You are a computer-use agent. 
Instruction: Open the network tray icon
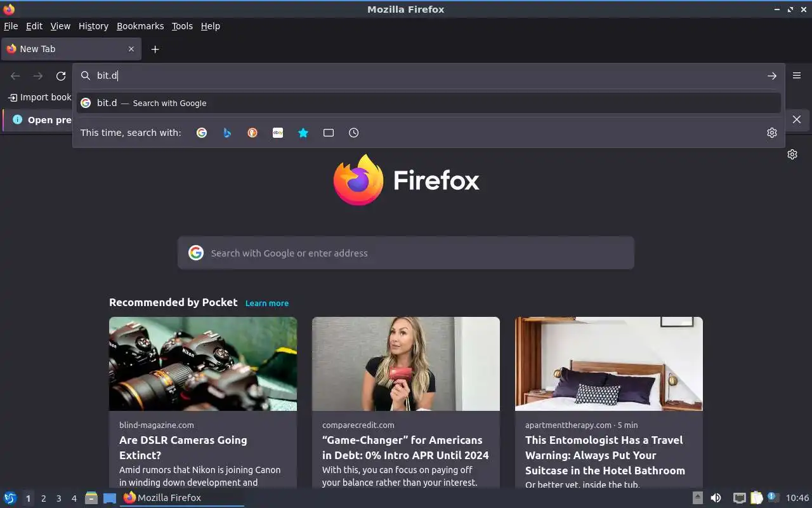point(740,498)
